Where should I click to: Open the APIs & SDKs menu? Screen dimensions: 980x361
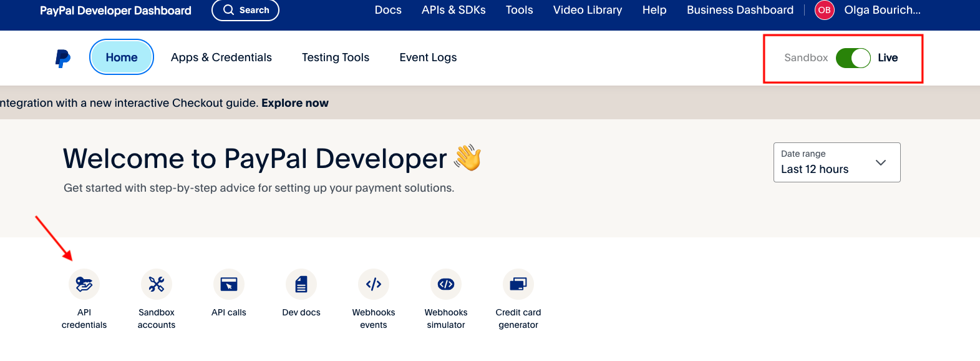454,10
